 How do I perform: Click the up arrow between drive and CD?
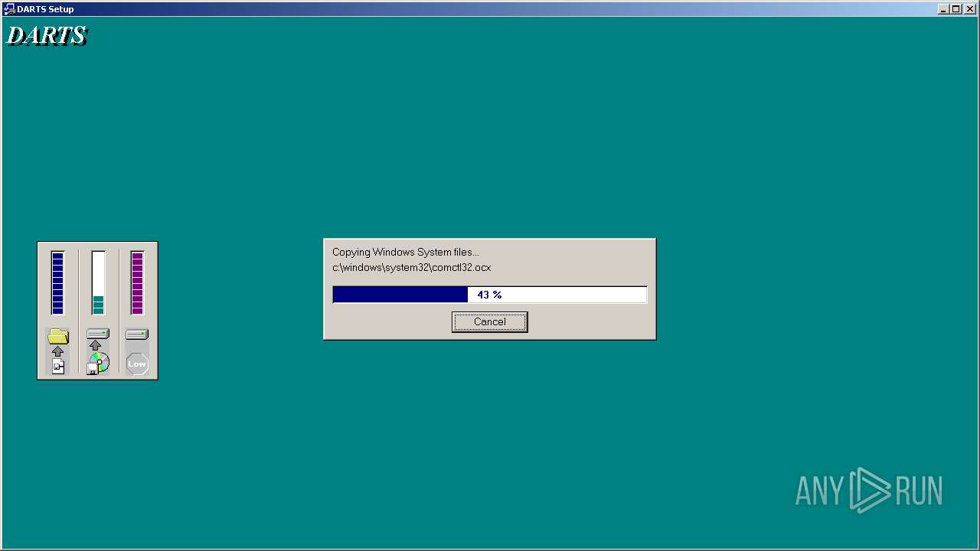tap(96, 345)
